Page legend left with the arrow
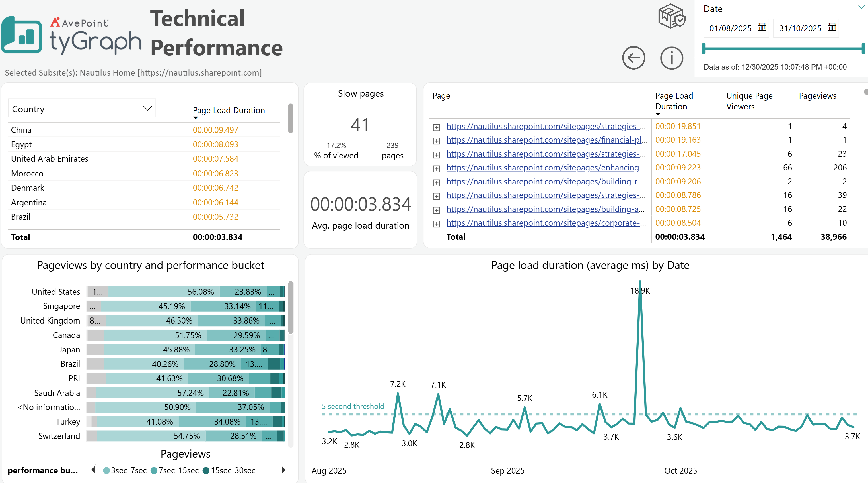Viewport: 868px width, 483px height. point(93,470)
